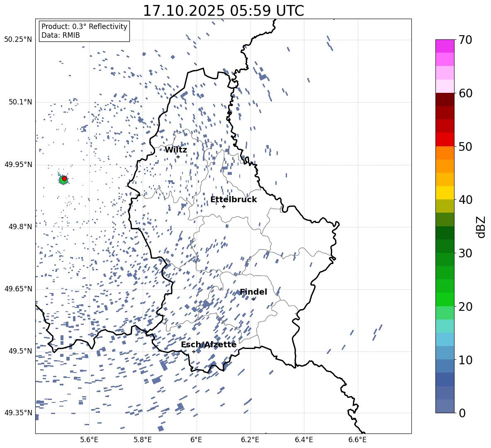Click the Findel location cross marker
Image resolution: width=491 pixels, height=448 pixels.
coord(253,299)
